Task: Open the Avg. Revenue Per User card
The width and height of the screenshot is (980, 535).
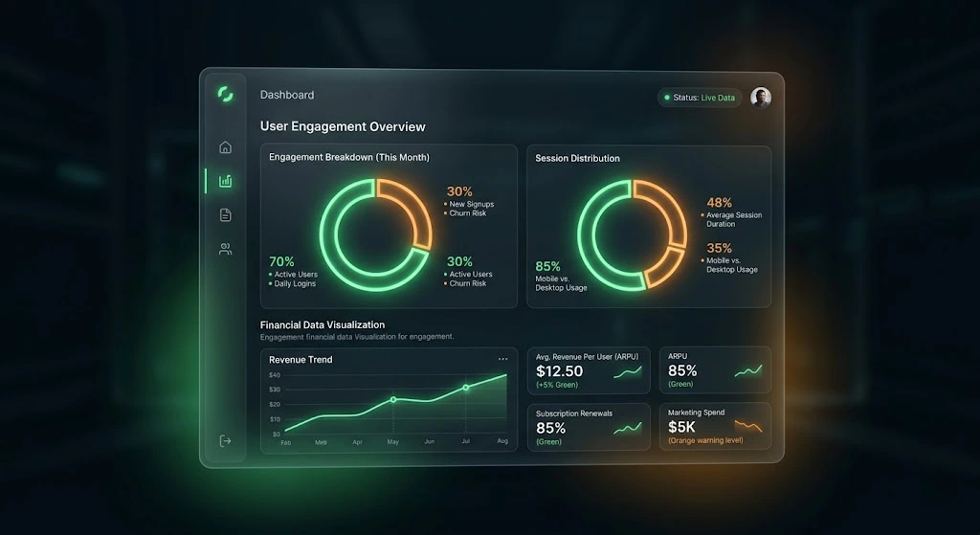Action: pos(589,370)
